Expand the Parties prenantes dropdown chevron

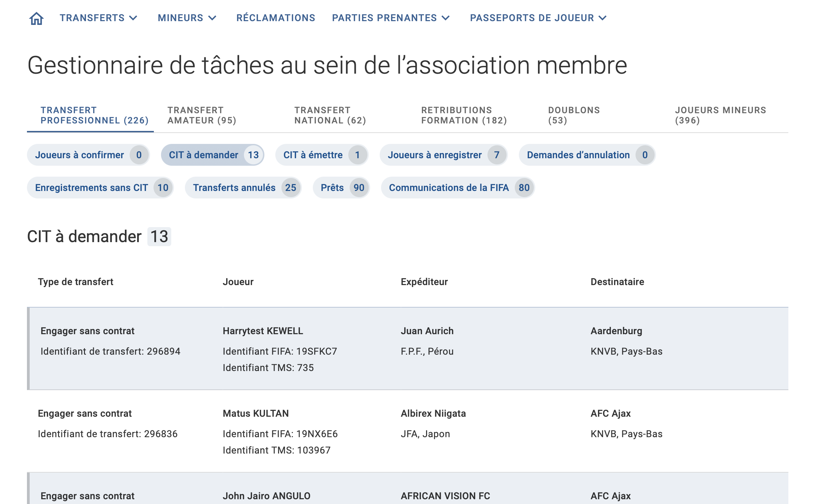446,18
